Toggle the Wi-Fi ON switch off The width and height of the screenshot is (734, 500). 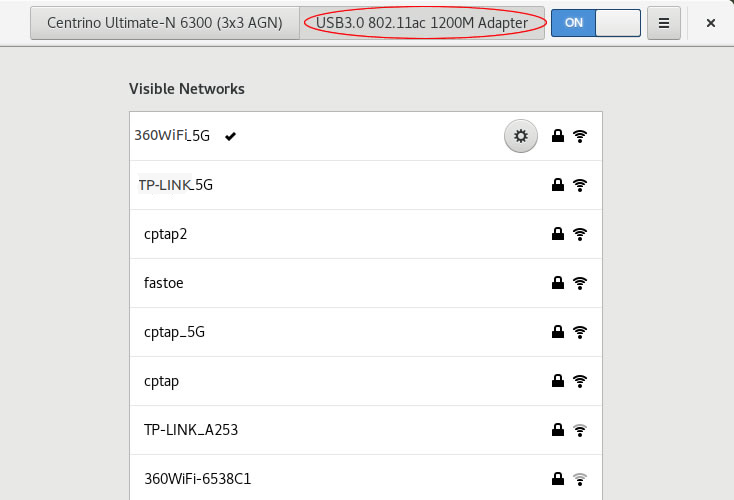(595, 23)
